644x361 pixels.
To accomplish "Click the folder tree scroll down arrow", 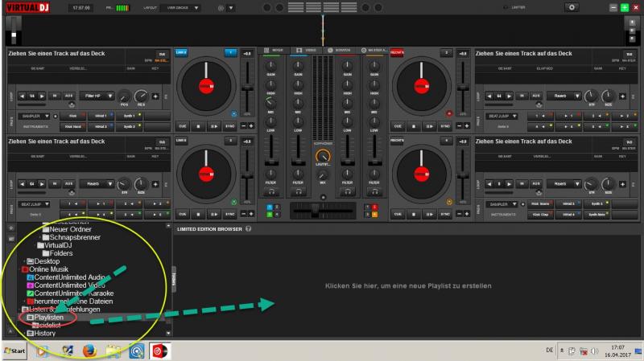I will point(168,333).
